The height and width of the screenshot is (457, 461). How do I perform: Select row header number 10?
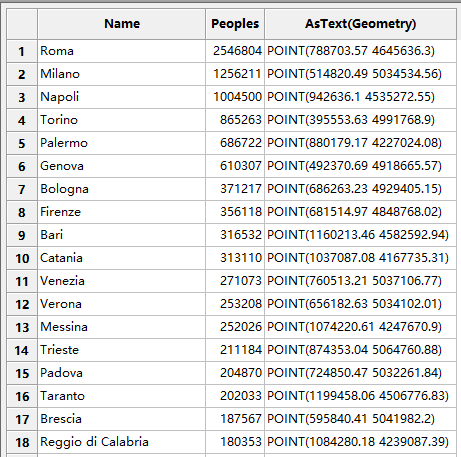point(22,258)
